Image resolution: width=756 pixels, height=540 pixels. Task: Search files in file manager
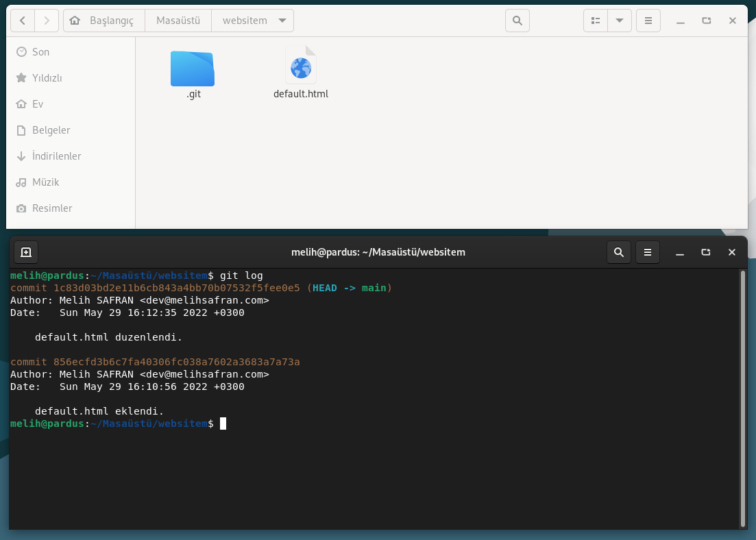point(517,21)
